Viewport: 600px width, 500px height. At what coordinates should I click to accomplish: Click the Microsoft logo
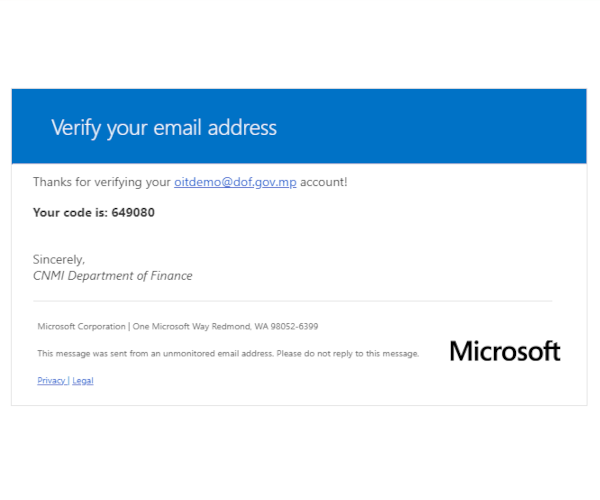(505, 351)
